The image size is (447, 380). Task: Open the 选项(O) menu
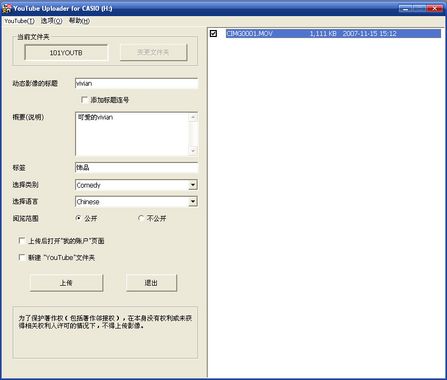point(51,21)
